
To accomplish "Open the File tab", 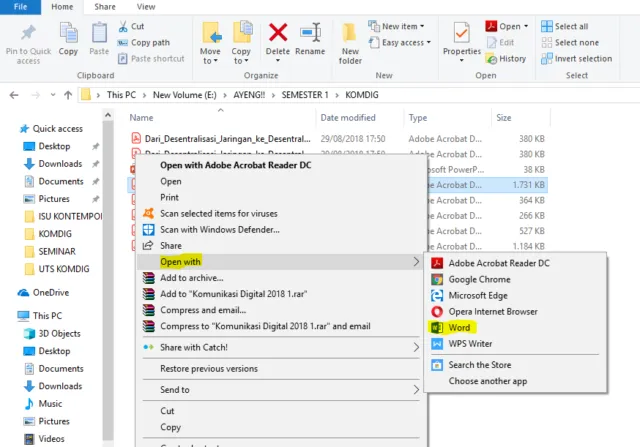I will point(20,7).
